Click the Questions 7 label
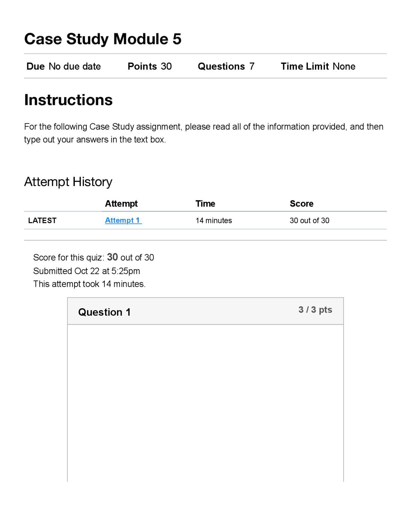Screen dimensions: 411x532 pyautogui.click(x=226, y=66)
